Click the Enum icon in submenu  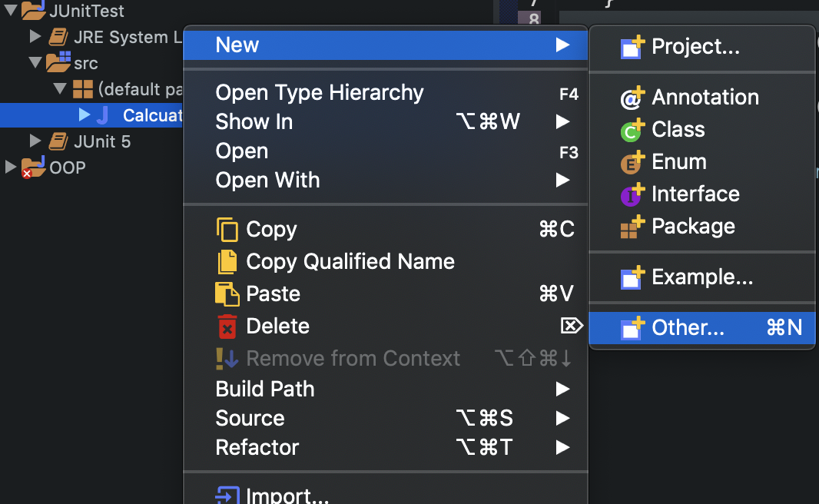(632, 162)
